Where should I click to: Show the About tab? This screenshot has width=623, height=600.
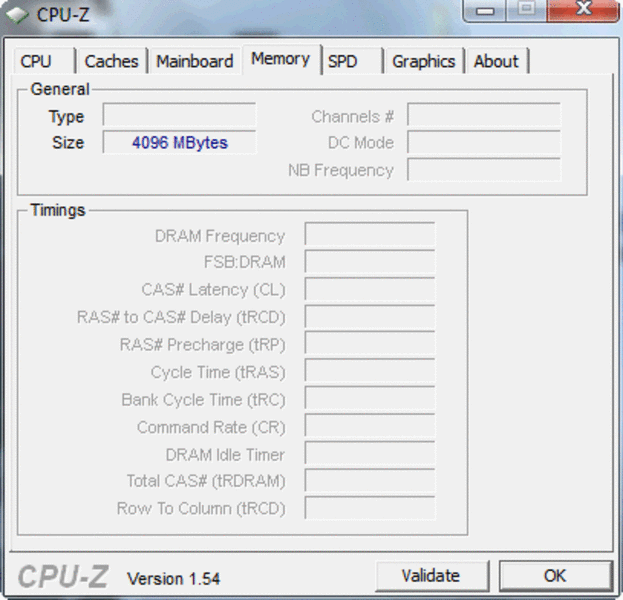497,61
